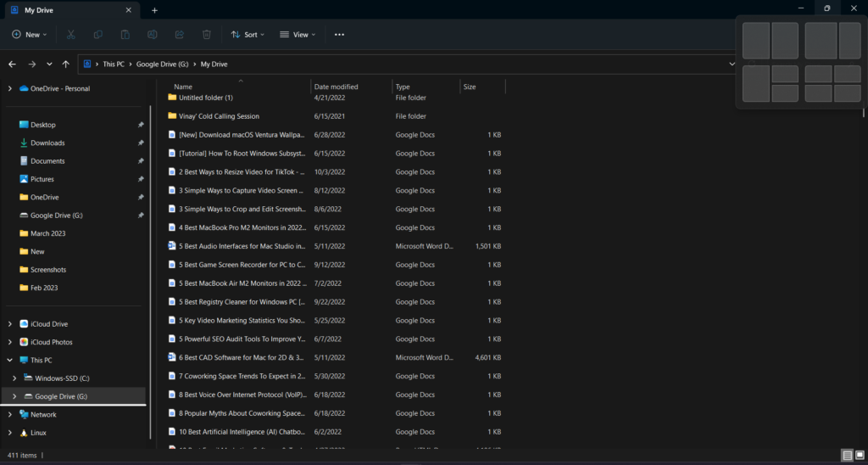Click the Delete trash can icon
The image size is (868, 465).
point(207,35)
